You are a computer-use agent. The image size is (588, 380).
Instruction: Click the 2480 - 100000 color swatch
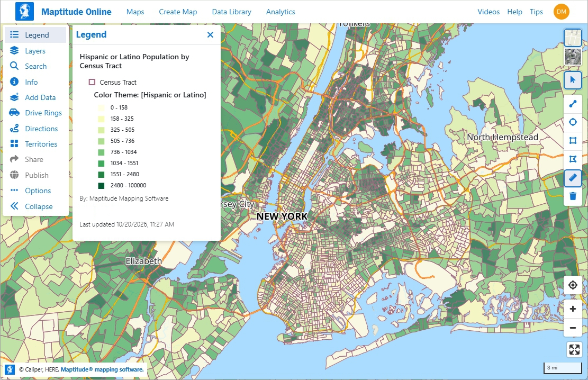(101, 186)
